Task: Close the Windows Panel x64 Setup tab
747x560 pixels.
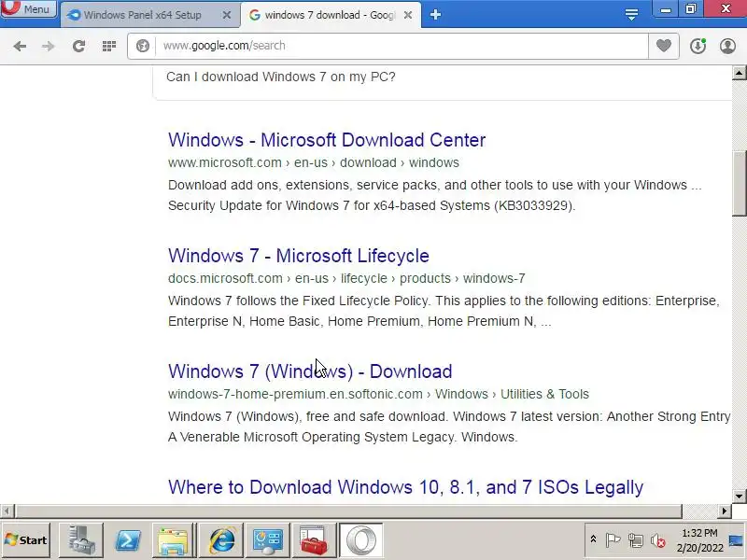Action: (227, 15)
